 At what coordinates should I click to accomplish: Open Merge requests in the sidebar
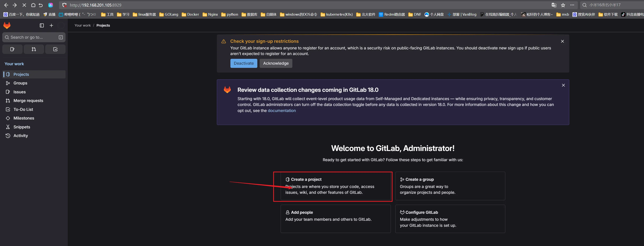(34, 101)
